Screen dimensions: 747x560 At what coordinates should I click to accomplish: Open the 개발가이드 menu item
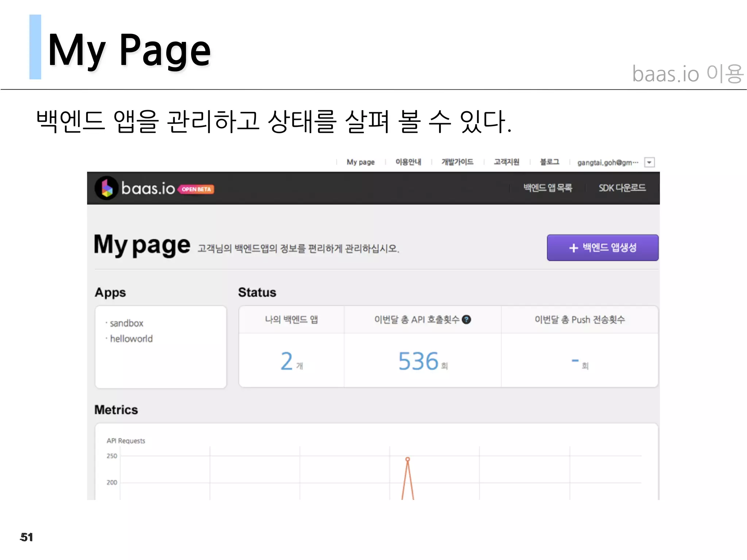(x=457, y=162)
